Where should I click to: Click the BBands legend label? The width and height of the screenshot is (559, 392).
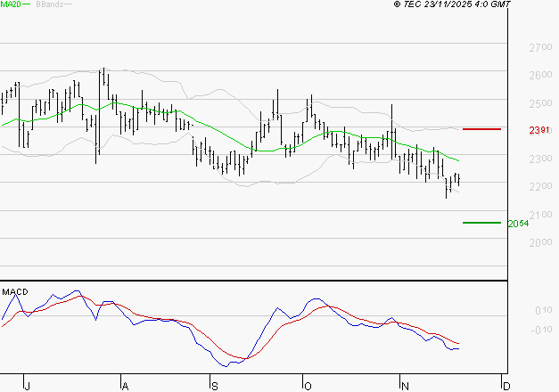pos(50,4)
